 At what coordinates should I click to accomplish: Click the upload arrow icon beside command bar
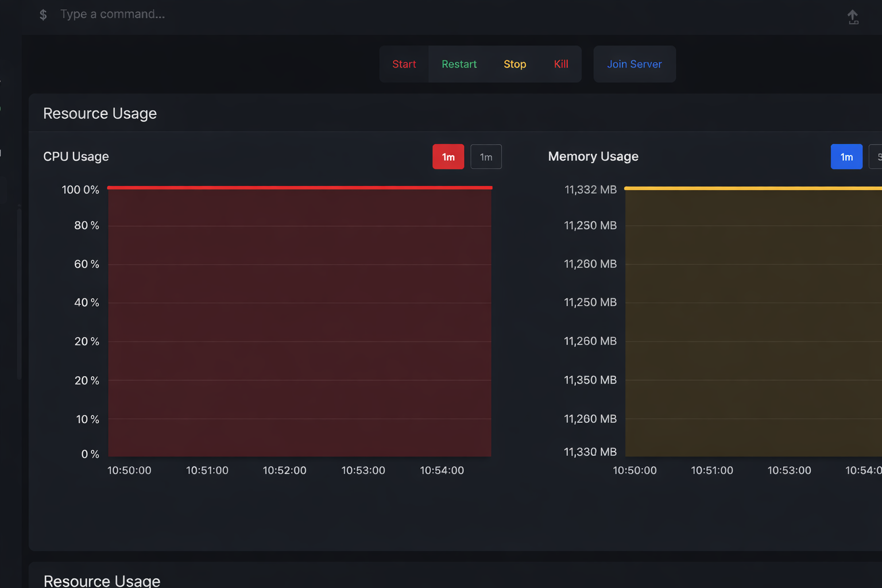pos(853,17)
